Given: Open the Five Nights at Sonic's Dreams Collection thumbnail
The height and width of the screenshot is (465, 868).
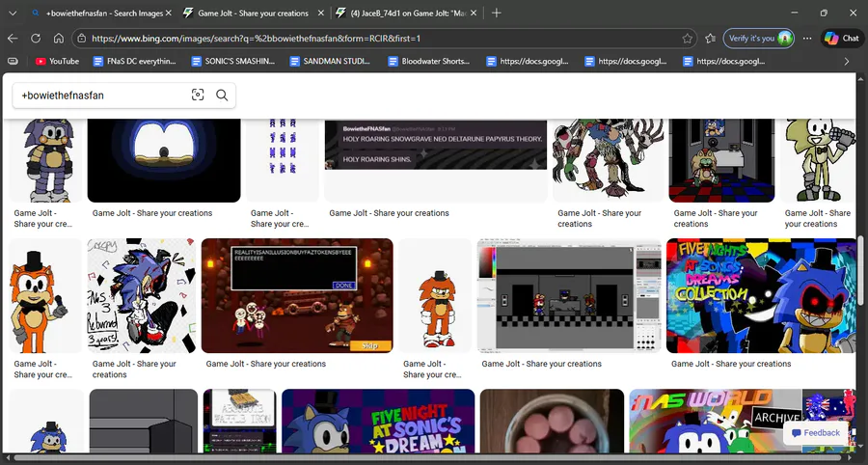Looking at the screenshot, I should [762, 295].
